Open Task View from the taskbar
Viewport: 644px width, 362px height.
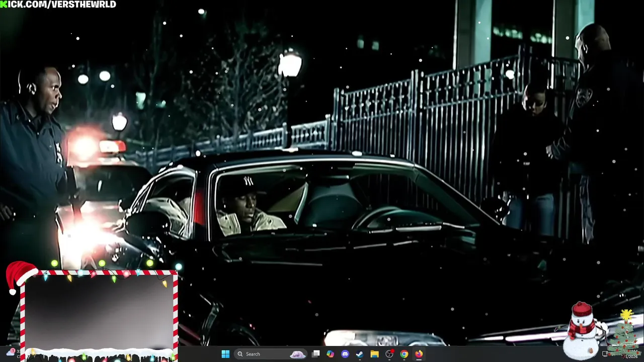click(x=315, y=354)
